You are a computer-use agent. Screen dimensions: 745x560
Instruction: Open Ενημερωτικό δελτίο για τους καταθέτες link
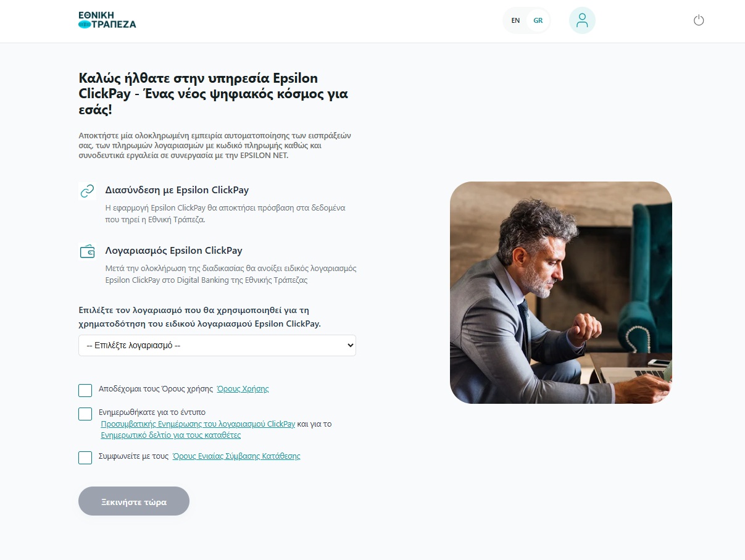coord(170,435)
